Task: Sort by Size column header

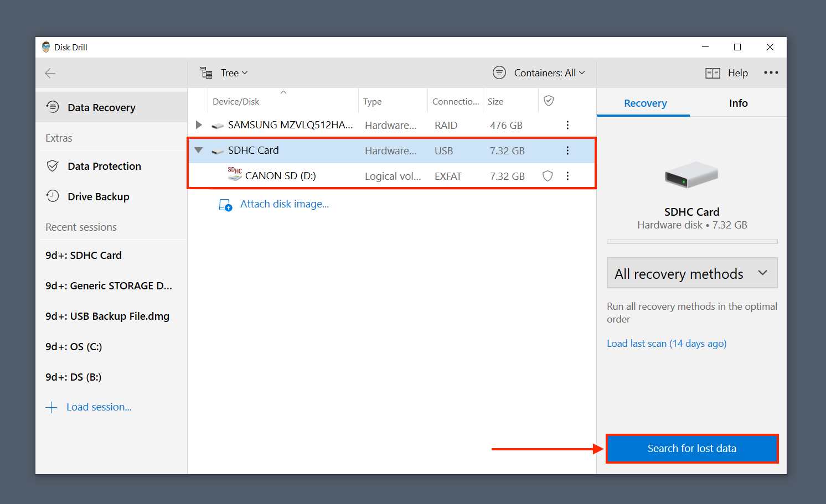Action: pos(510,101)
